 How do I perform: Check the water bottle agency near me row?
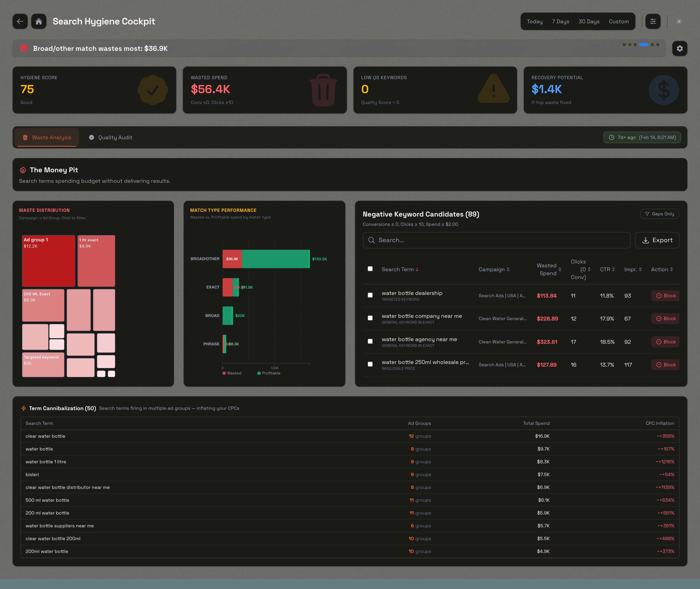(370, 341)
